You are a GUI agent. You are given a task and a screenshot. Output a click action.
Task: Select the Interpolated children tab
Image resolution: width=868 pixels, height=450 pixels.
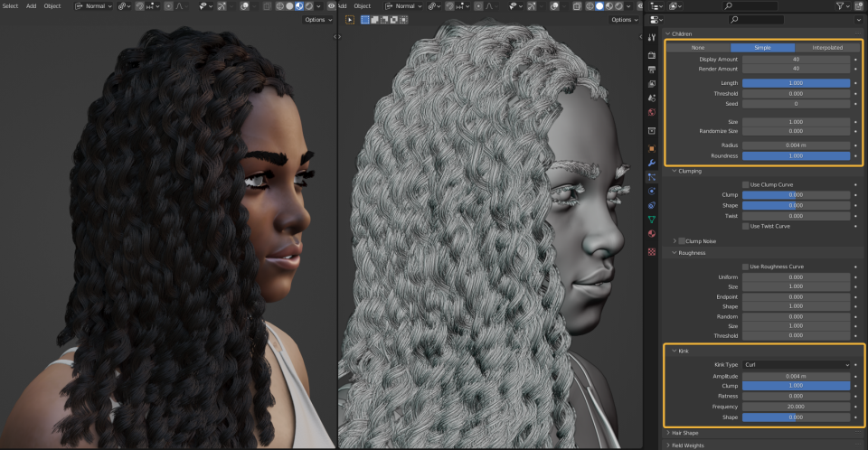tap(827, 48)
